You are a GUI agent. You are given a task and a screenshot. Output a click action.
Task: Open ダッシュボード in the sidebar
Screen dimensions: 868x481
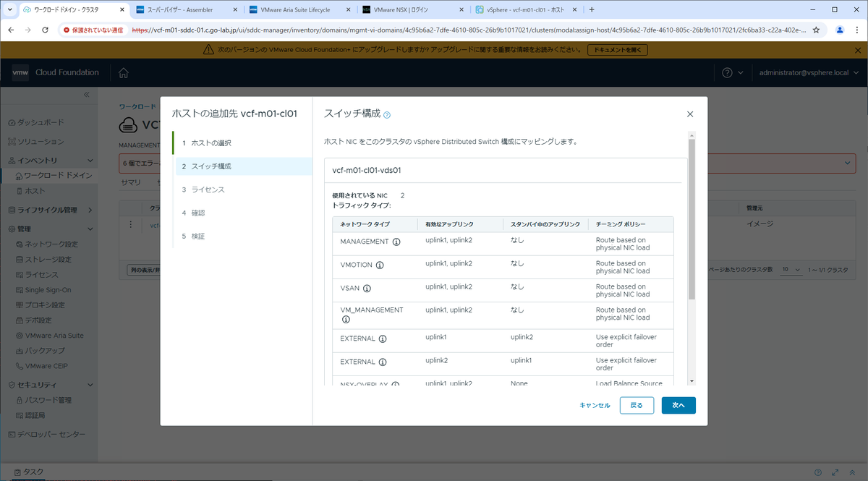[40, 122]
